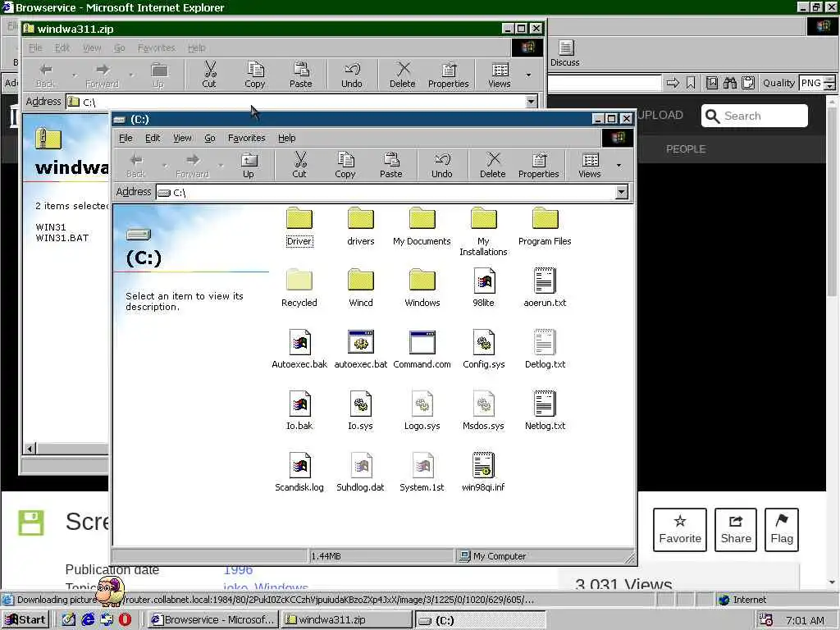
Task: Open the lowercase drivers folder
Action: [x=361, y=226]
